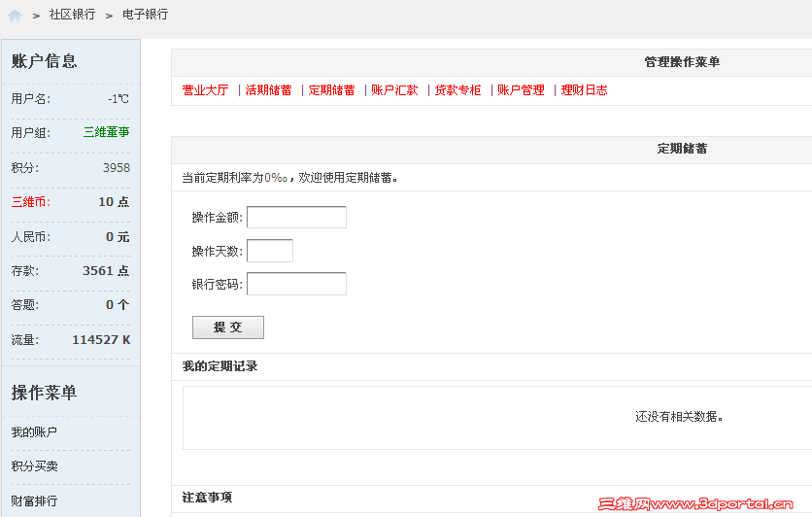This screenshot has height=517, width=812.
Task: Select 定期储蓄 menu item
Action: [x=332, y=90]
